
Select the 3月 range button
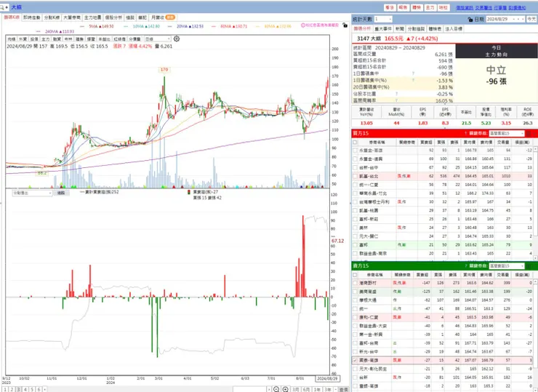[295, 389]
